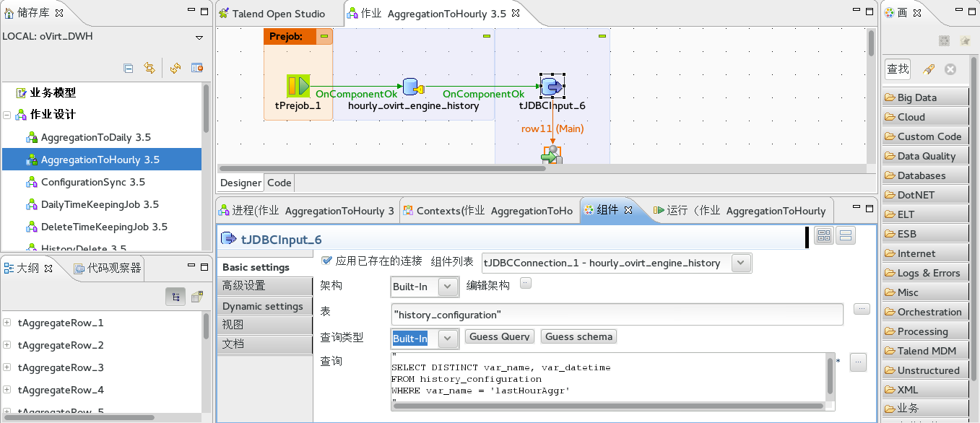980x423 pixels.
Task: Click the collapse all icon in repository
Action: pyautogui.click(x=129, y=68)
